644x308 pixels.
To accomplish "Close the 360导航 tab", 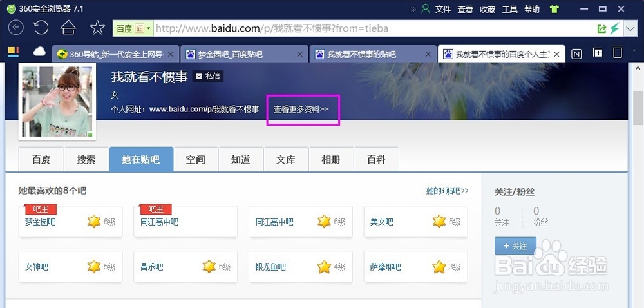I will (171, 54).
